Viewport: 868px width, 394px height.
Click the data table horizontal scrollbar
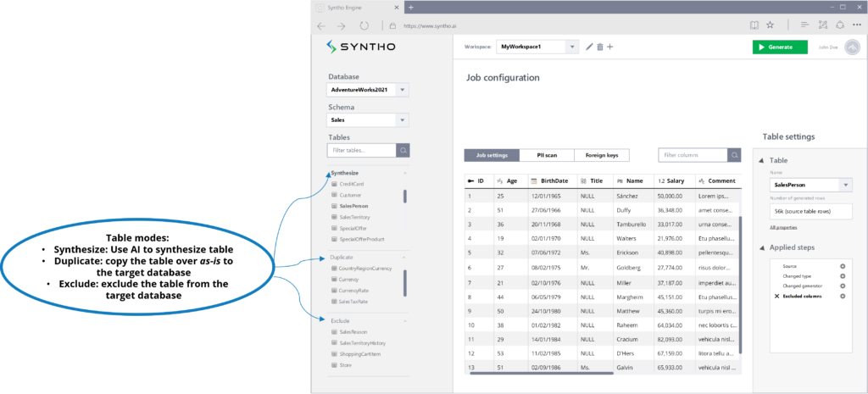[542, 373]
